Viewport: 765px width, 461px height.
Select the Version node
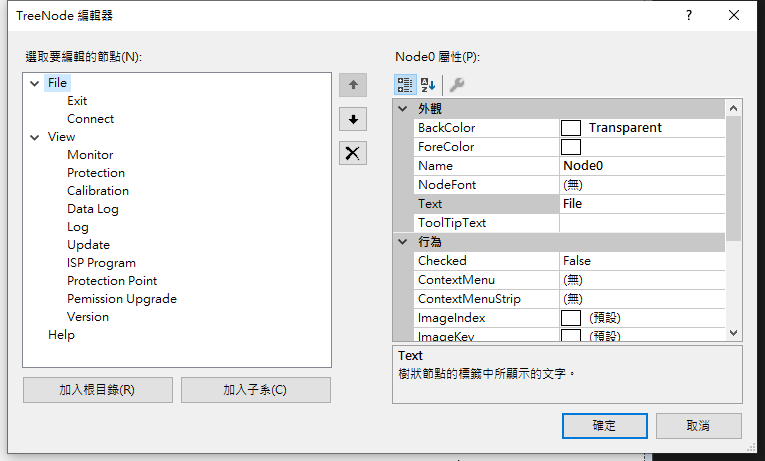click(x=88, y=317)
